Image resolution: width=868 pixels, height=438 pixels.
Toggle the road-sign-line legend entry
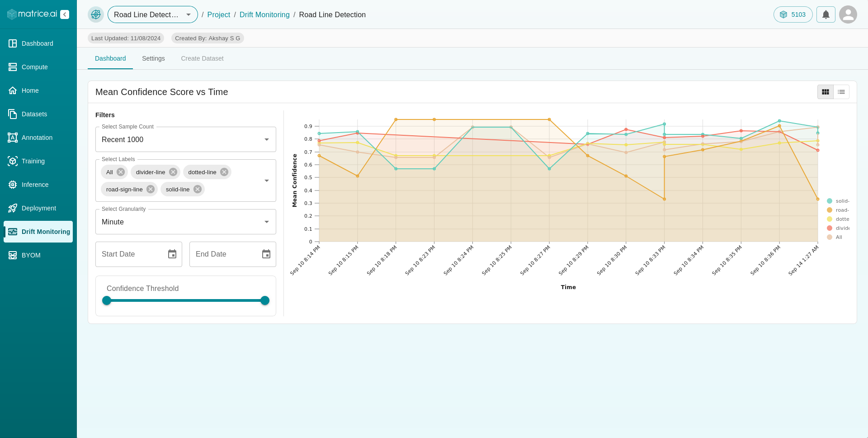click(838, 210)
